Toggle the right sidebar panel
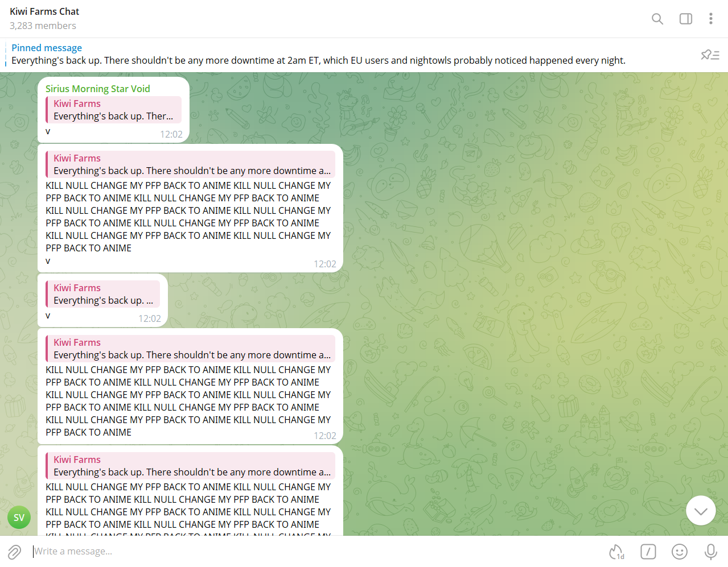This screenshot has width=728, height=567. tap(686, 19)
